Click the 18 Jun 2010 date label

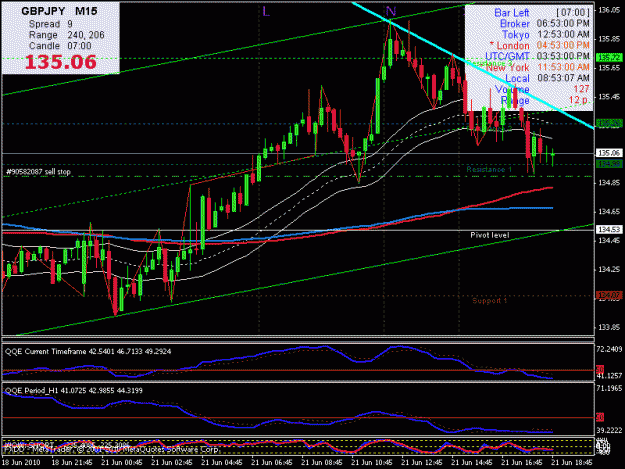[21, 462]
